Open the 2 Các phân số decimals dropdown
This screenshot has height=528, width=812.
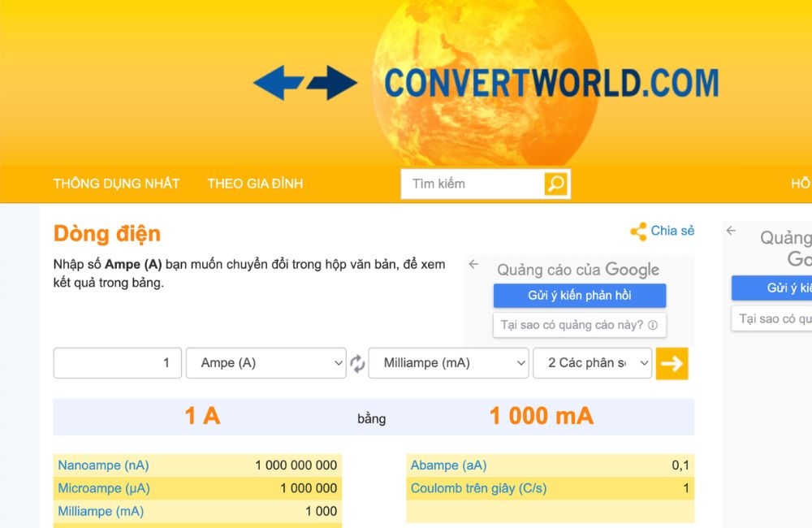(593, 363)
